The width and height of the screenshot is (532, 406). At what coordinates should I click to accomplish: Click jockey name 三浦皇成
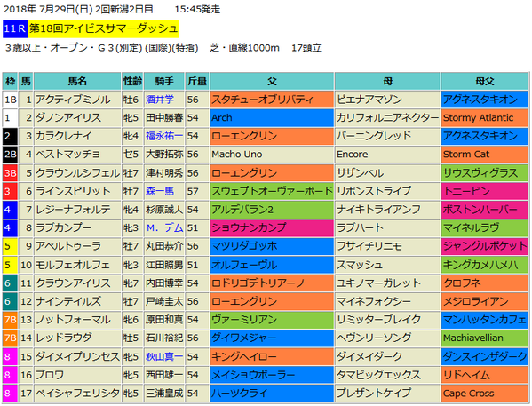(164, 394)
